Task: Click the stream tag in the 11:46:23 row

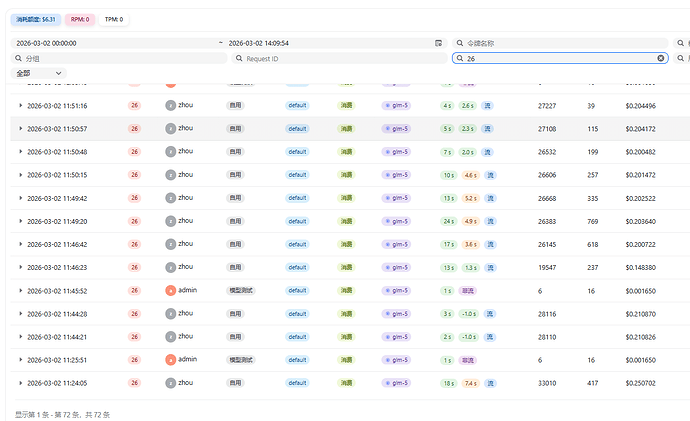Action: coord(490,267)
